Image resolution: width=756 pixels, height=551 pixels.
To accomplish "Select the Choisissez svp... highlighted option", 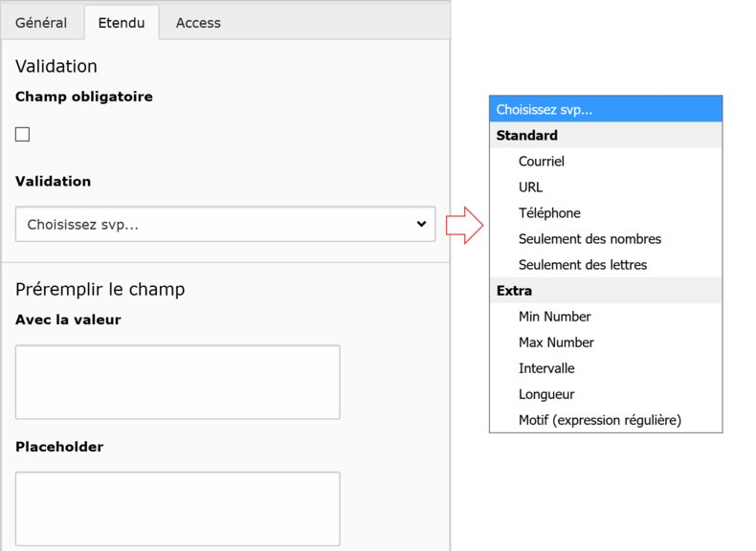I will 605,109.
